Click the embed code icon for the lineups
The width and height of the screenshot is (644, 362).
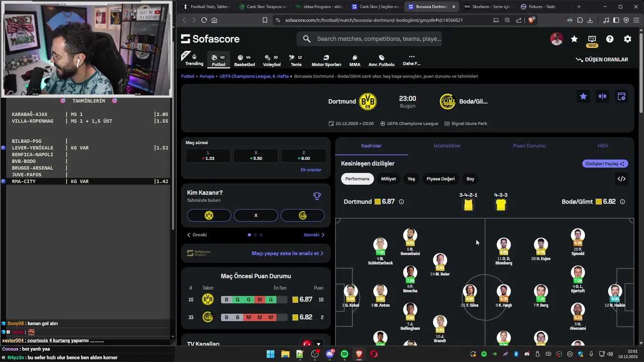(x=621, y=178)
